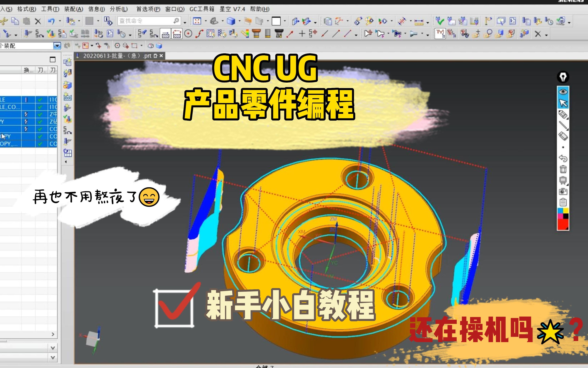Collapse the side toolbar with small arrow
The width and height of the screenshot is (588, 368).
(x=66, y=162)
